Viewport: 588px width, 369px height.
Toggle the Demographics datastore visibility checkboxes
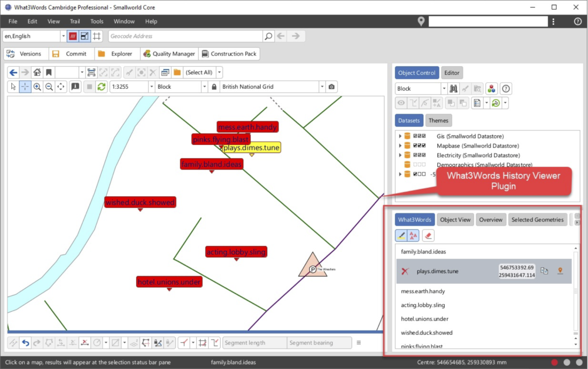[x=419, y=165]
